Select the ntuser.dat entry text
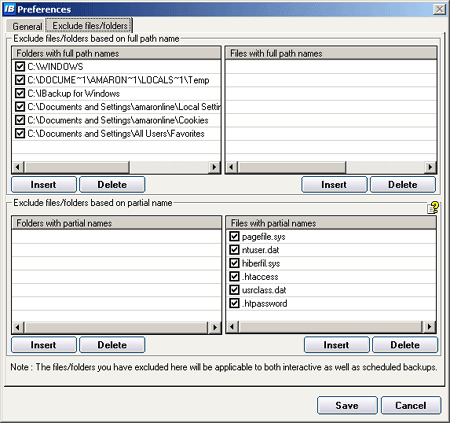Viewport: 450px width, 423px height. click(260, 250)
